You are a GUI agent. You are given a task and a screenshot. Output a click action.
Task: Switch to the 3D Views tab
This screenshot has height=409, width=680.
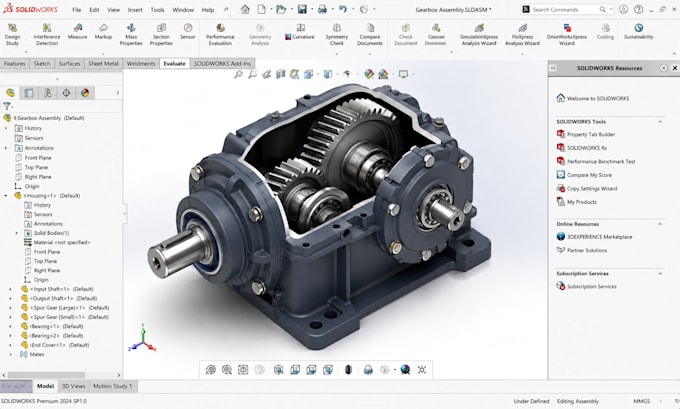[73, 386]
